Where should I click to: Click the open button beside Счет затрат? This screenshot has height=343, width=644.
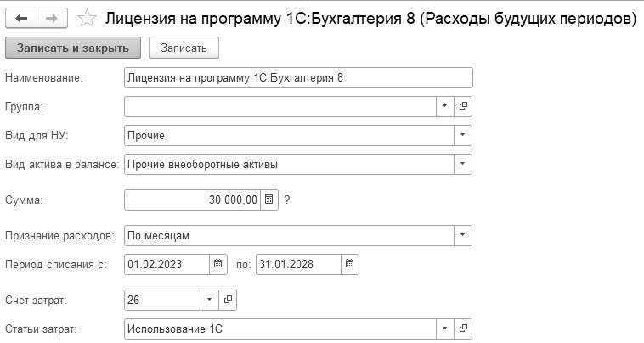(x=228, y=300)
